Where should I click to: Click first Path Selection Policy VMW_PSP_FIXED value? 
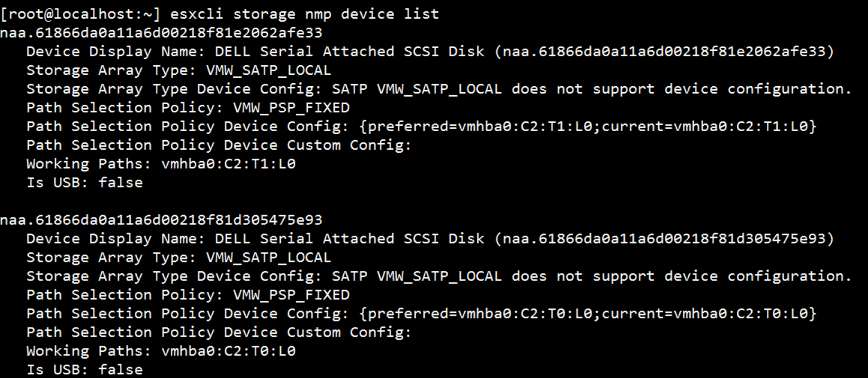point(291,108)
